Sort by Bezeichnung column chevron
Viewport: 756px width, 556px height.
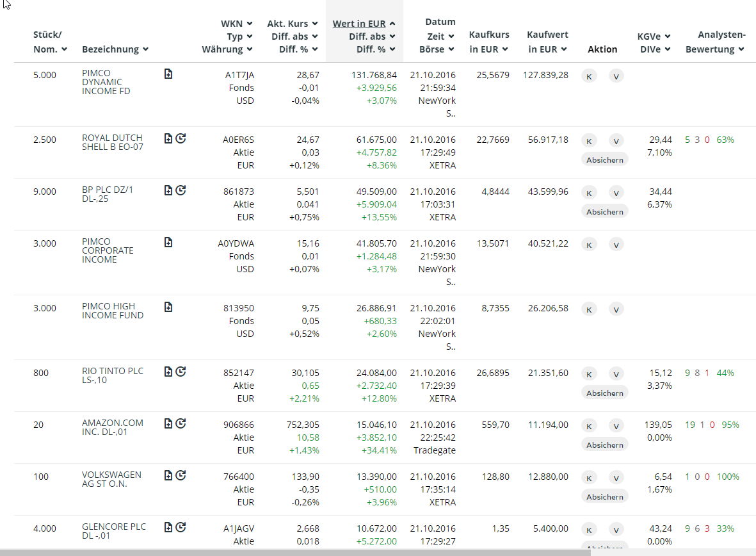[x=146, y=49]
